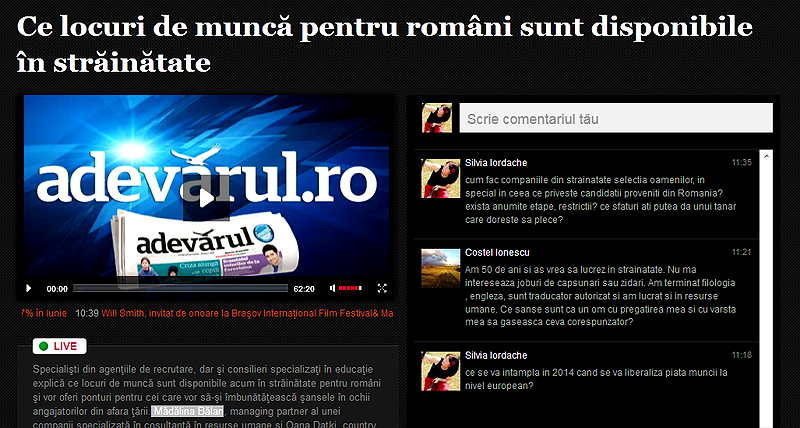
Task: Click the commenter name Costel Ionescu
Action: tap(497, 253)
